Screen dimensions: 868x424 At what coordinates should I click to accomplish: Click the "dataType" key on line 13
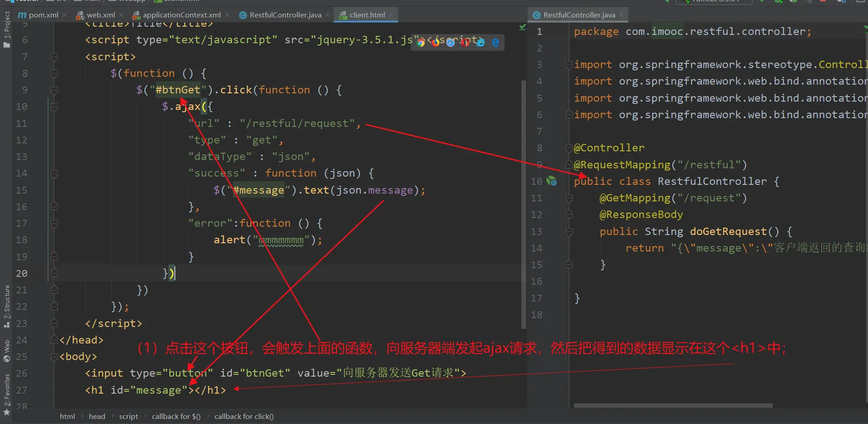pos(220,156)
